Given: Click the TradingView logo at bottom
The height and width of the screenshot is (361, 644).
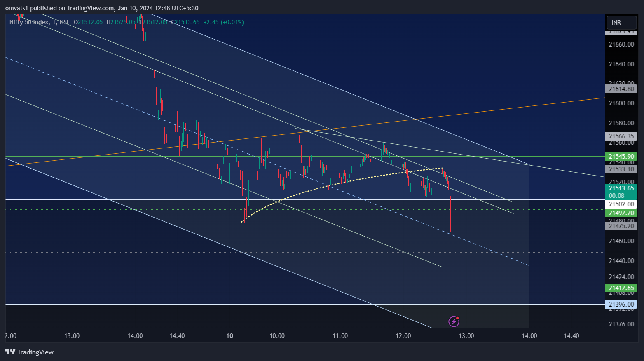Looking at the screenshot, I should [29, 352].
